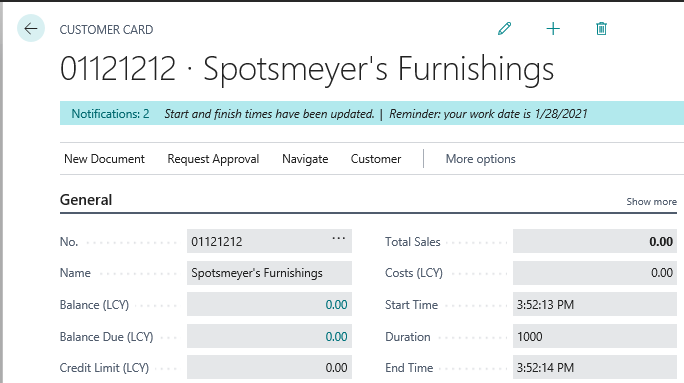Open the Request Approval menu
Image resolution: width=684 pixels, height=383 pixels.
(213, 159)
